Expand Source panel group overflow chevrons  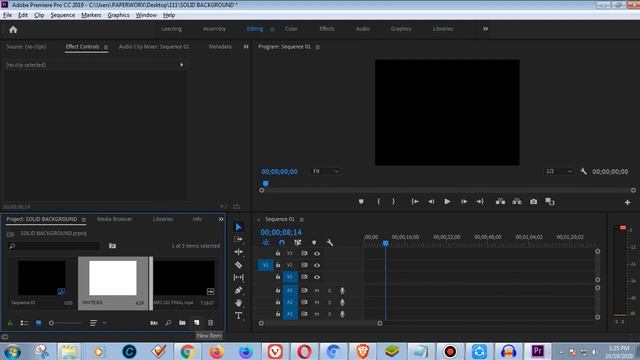coord(246,47)
